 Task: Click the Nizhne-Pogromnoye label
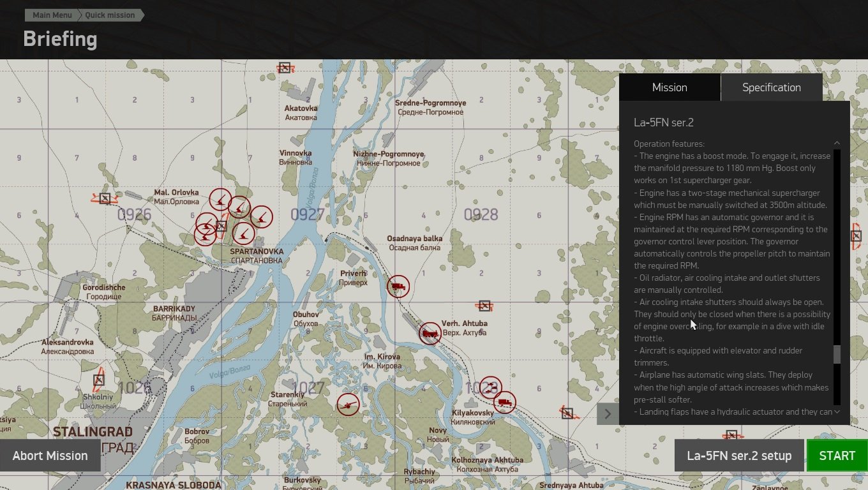(389, 158)
